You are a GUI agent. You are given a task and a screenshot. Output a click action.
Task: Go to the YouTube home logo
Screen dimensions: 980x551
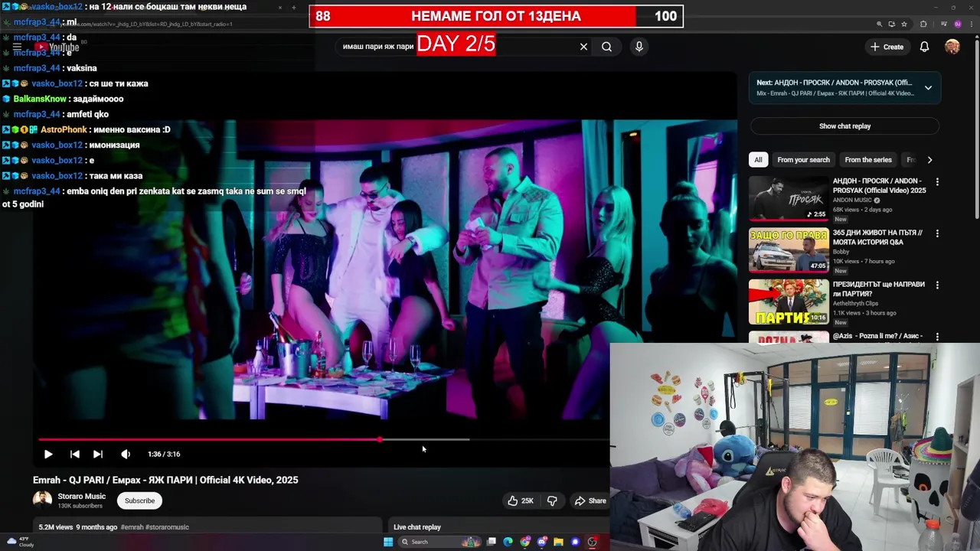pos(57,47)
